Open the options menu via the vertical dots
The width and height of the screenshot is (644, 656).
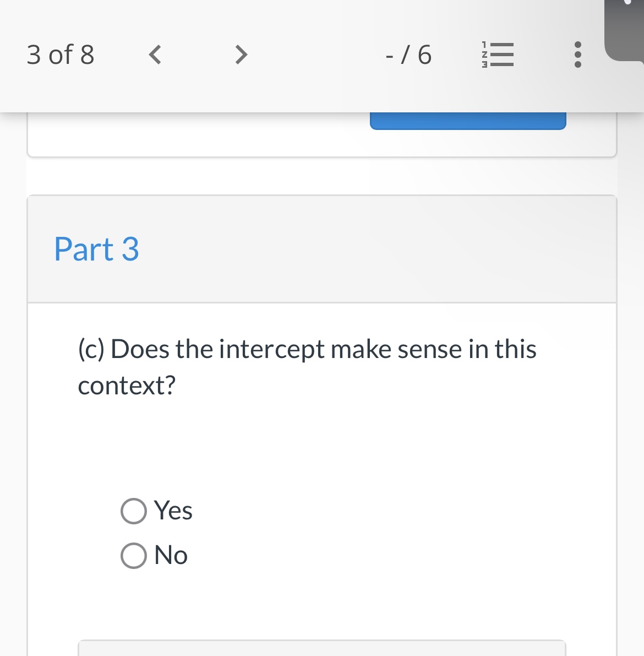pos(577,55)
